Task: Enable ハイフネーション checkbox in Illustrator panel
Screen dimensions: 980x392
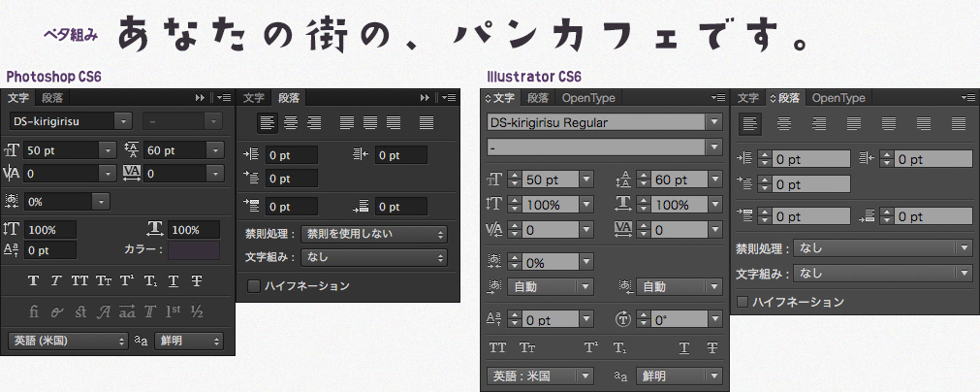Action: coord(743,303)
